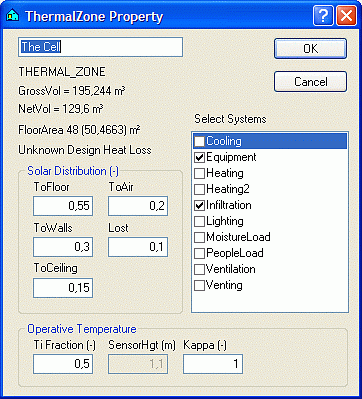Click the NetVol = 129,6 m³ text
Screen dimensions: 362x399
click(61, 109)
